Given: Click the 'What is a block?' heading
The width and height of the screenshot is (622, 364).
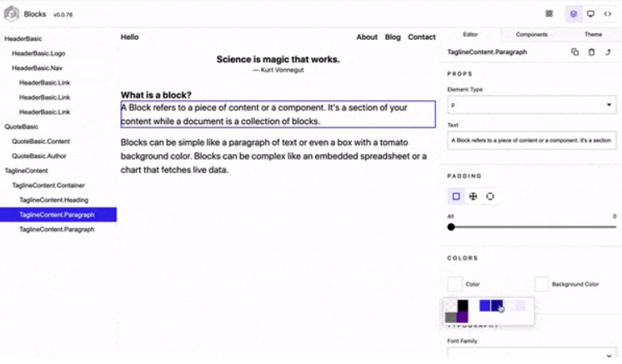Looking at the screenshot, I should pos(156,95).
